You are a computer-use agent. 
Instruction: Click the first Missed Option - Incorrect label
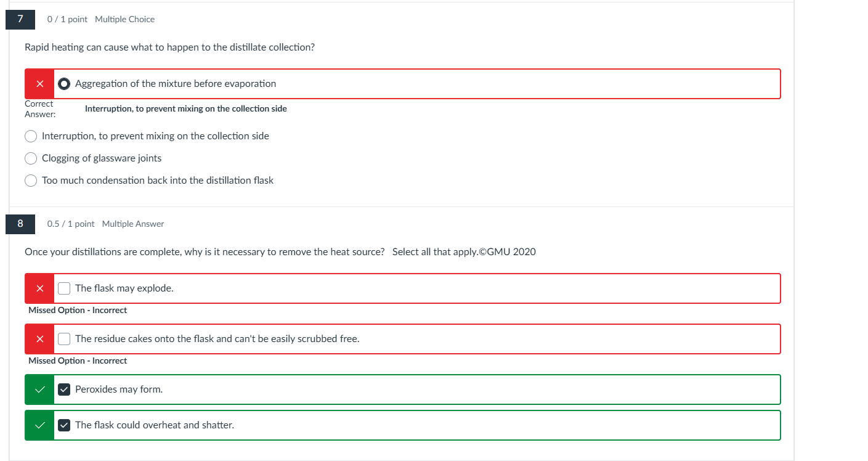(x=78, y=311)
